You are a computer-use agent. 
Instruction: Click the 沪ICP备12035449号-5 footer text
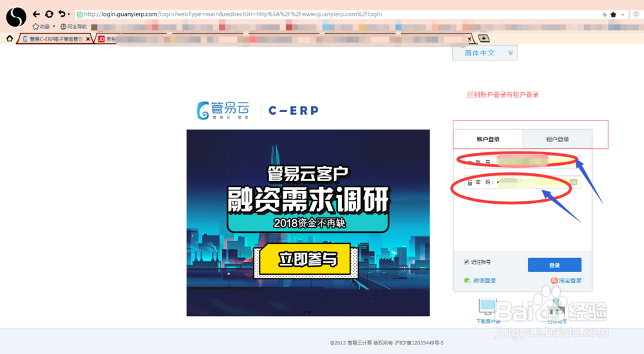(x=419, y=343)
